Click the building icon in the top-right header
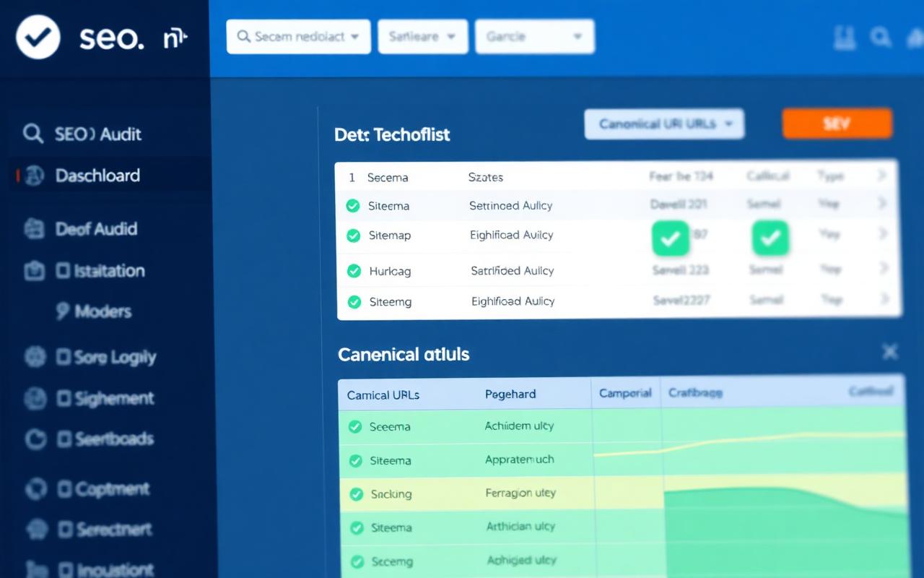The width and height of the screenshot is (924, 578). point(843,37)
